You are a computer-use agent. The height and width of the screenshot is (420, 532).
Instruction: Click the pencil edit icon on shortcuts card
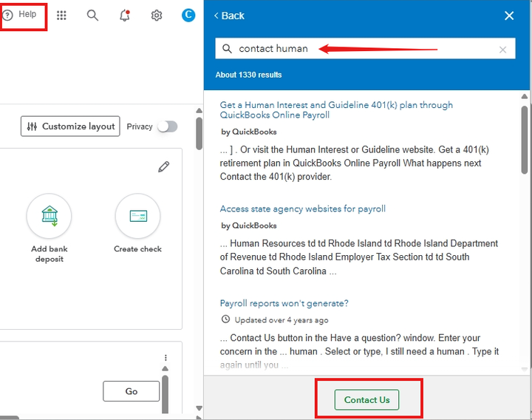tap(163, 166)
